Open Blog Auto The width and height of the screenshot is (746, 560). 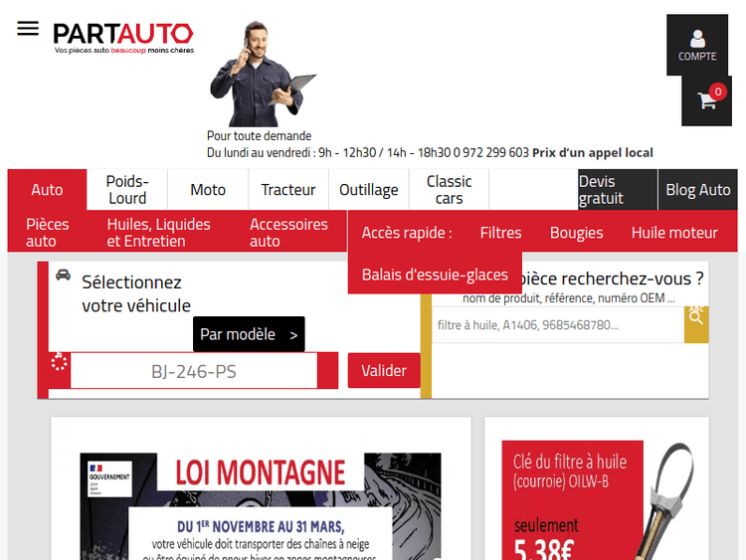point(698,189)
